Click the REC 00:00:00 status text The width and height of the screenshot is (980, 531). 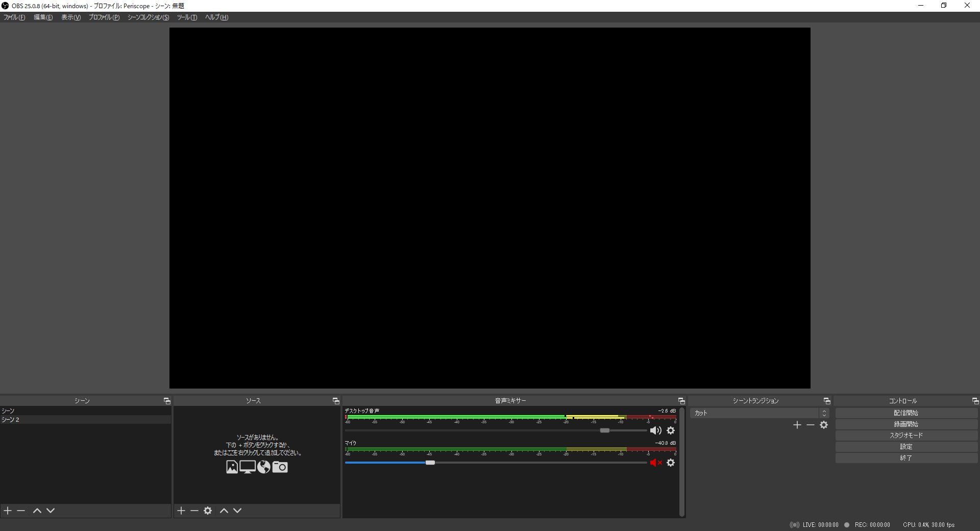point(872,525)
